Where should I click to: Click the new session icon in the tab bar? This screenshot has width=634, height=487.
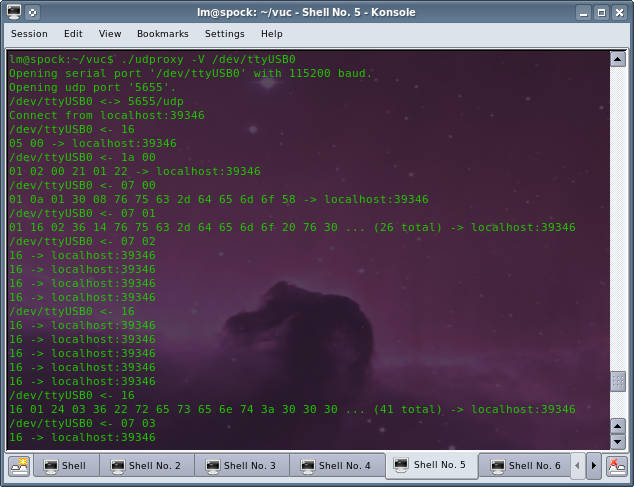click(x=19, y=466)
